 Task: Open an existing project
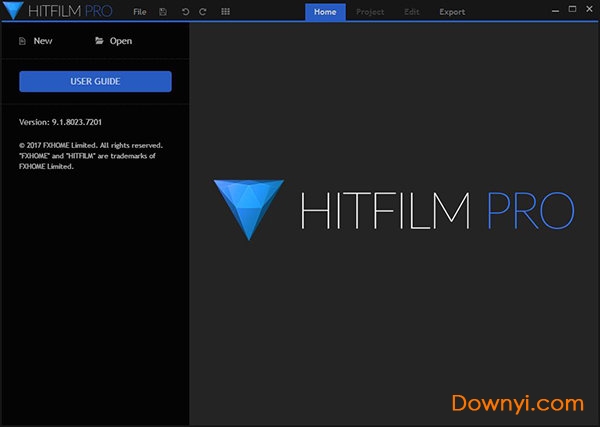click(114, 41)
